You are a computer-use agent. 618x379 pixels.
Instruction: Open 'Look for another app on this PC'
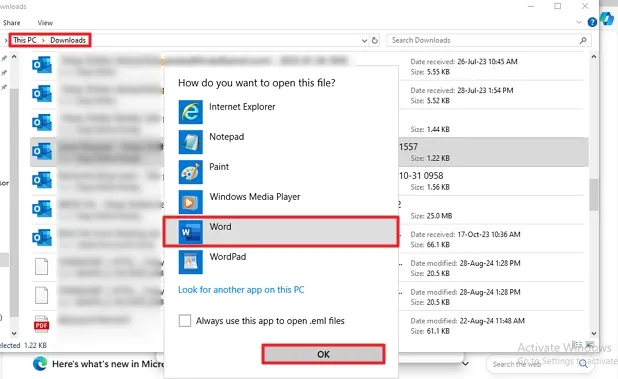(241, 290)
